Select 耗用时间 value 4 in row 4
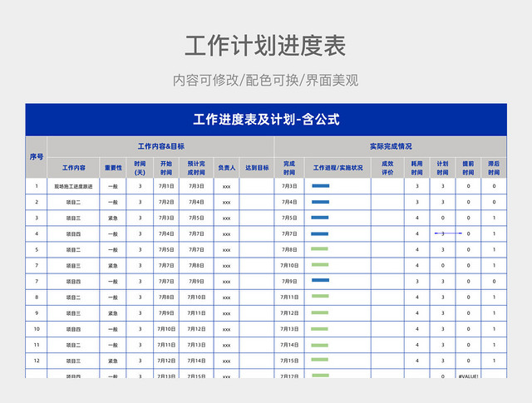This screenshot has height=403, width=532. pos(417,234)
